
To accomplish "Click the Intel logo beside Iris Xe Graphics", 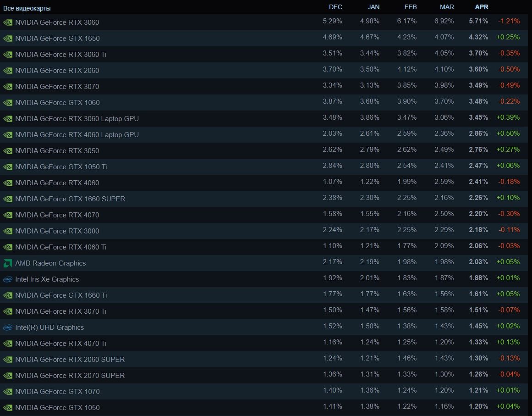I will point(8,279).
